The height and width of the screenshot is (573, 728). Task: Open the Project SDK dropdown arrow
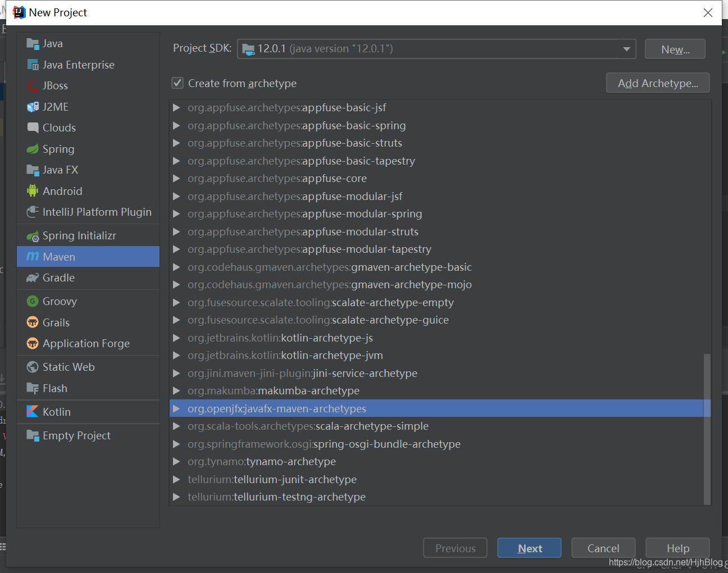point(626,49)
